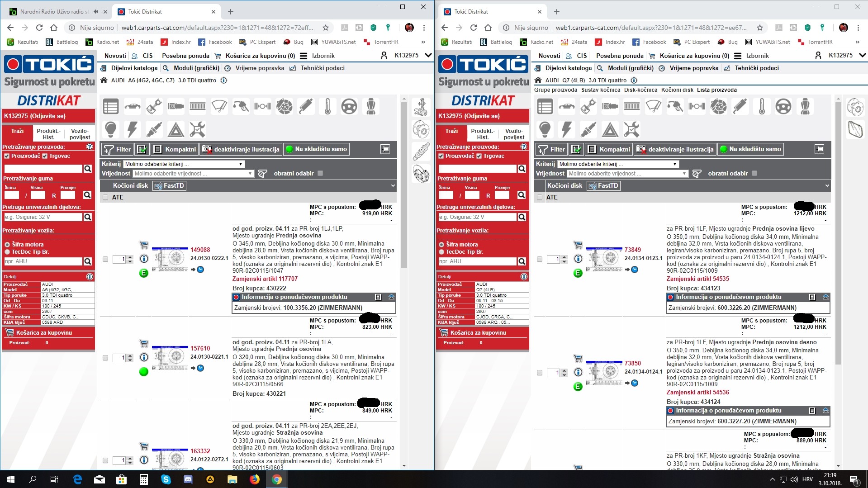
Task: Select the crossed tools category in right window
Action: tap(631, 130)
